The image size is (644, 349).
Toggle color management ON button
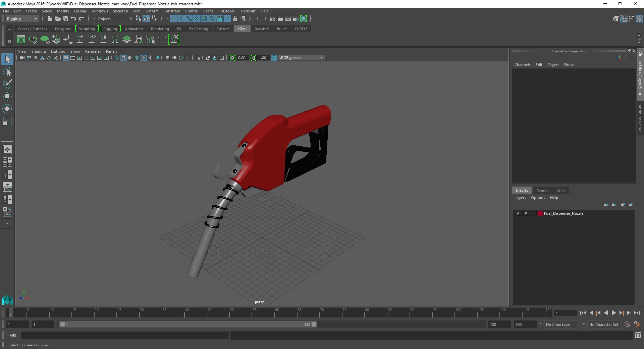tap(274, 58)
